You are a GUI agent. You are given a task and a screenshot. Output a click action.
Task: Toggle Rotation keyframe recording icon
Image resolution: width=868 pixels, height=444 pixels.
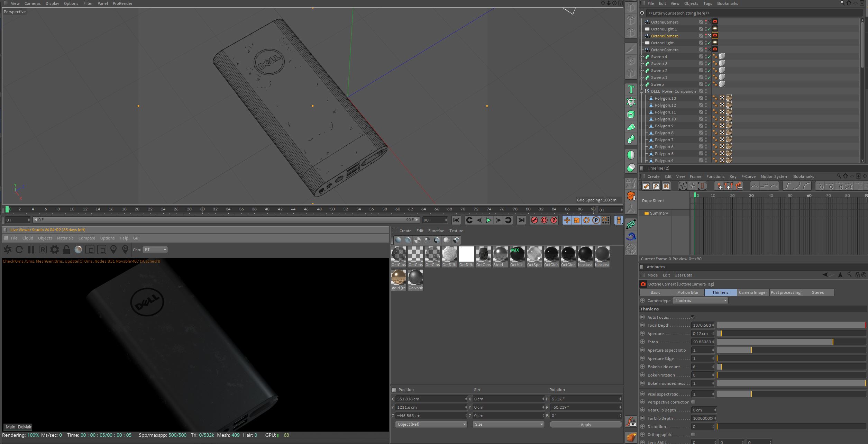click(x=586, y=220)
